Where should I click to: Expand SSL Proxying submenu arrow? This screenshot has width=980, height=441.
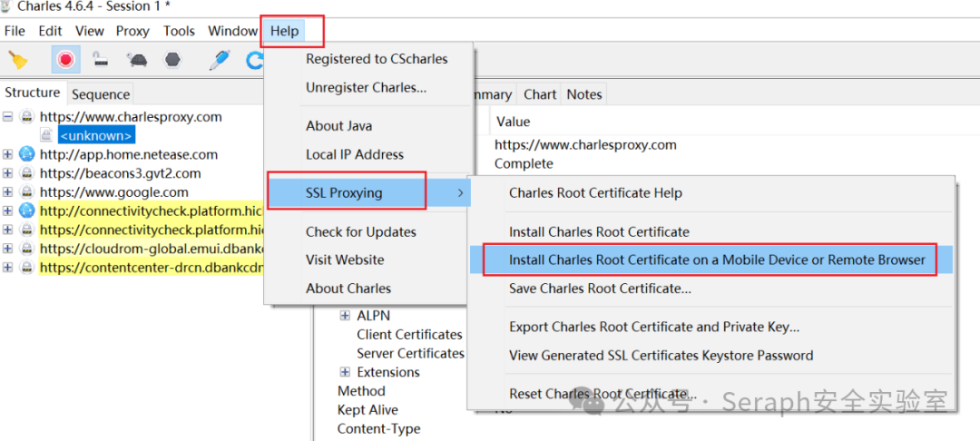coord(461,193)
